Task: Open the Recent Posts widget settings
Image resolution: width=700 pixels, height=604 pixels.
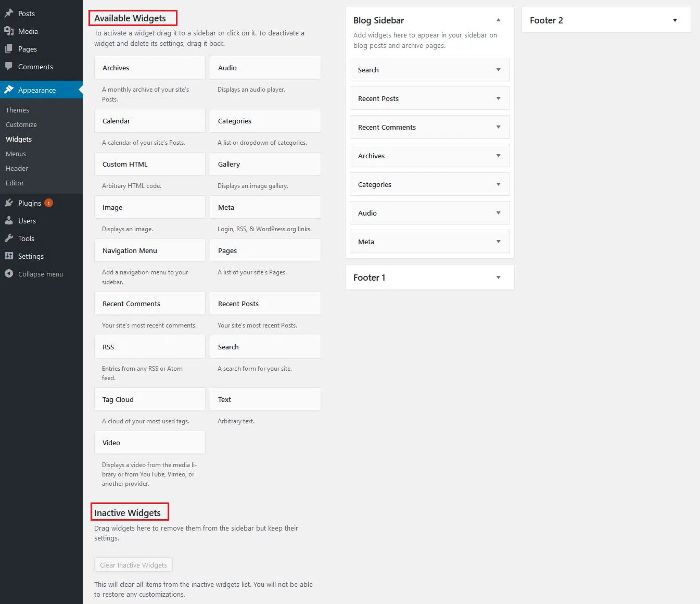Action: point(498,98)
